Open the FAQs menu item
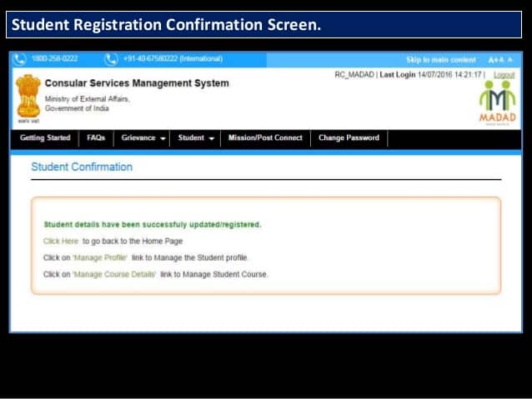The width and height of the screenshot is (532, 399). (x=96, y=138)
